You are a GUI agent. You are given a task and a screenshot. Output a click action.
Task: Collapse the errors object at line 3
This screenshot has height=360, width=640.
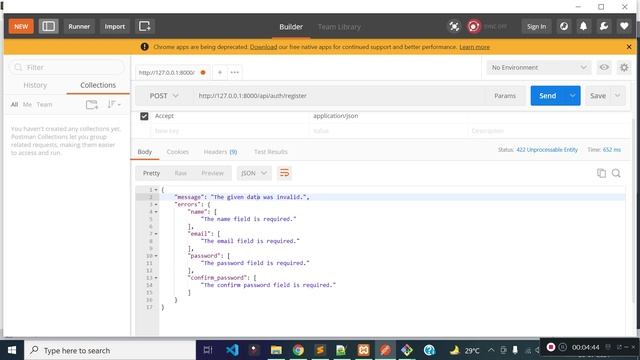coord(156,204)
